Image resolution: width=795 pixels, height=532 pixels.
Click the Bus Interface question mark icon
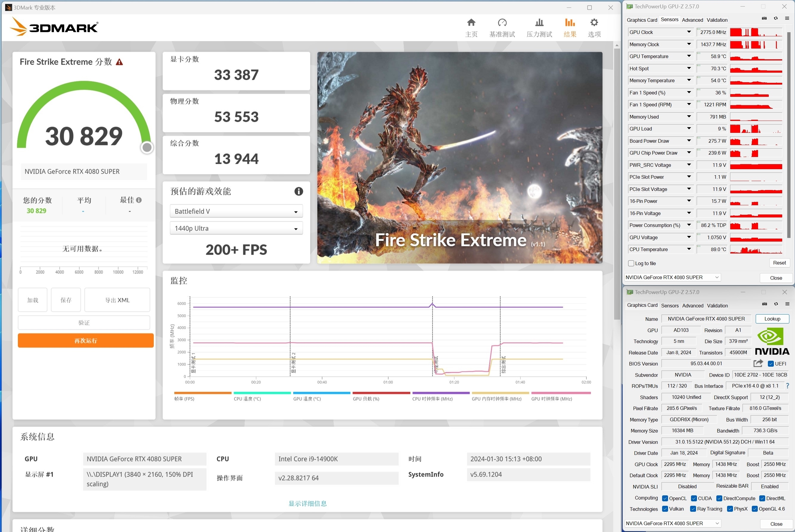(787, 386)
